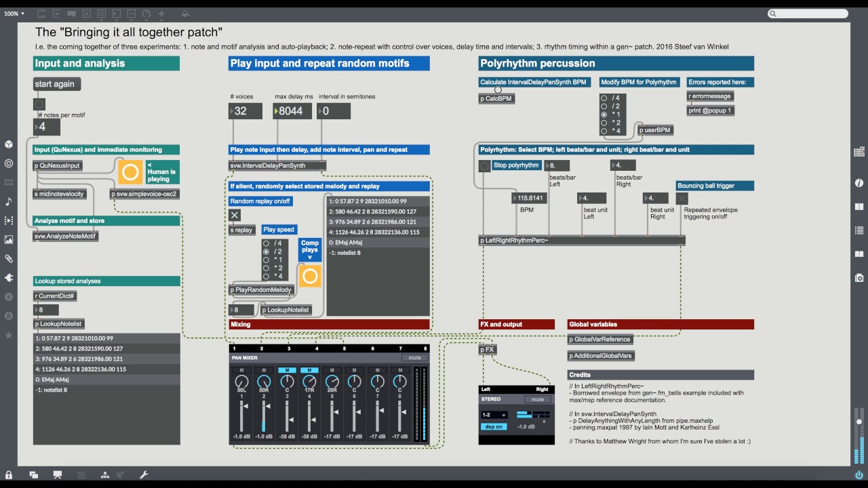The image size is (868, 488).
Task: Open the wrench debug icon in bottom toolbar
Action: 144,475
